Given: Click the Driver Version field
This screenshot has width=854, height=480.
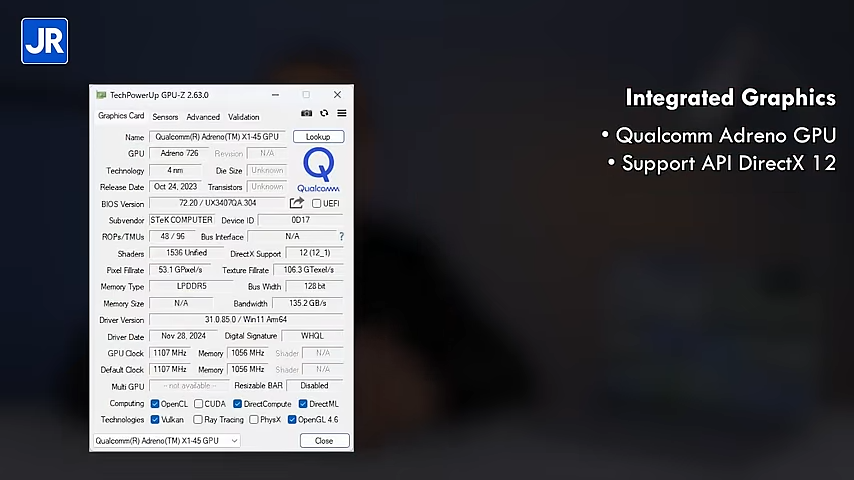Looking at the screenshot, I should [x=246, y=320].
